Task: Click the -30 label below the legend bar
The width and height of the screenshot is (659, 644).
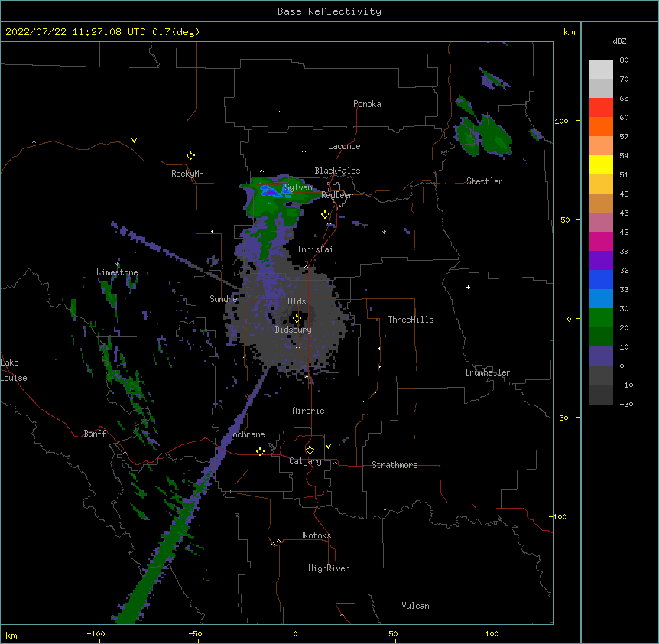Action: (x=626, y=405)
